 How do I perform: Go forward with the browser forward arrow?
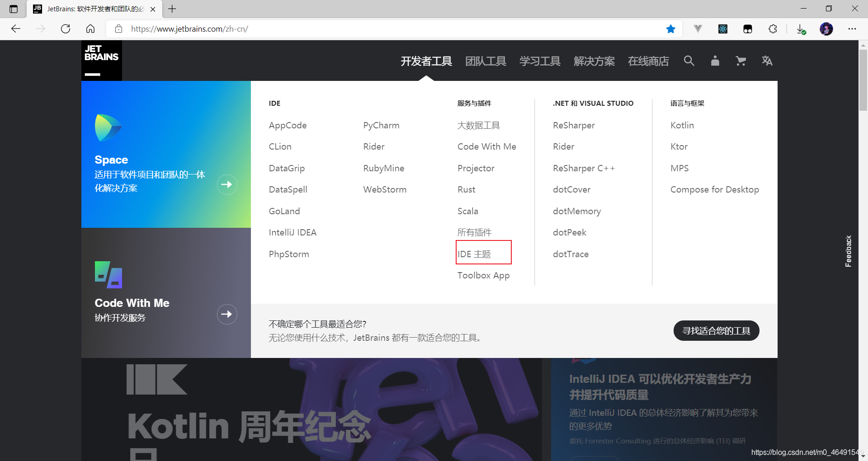tap(41, 29)
